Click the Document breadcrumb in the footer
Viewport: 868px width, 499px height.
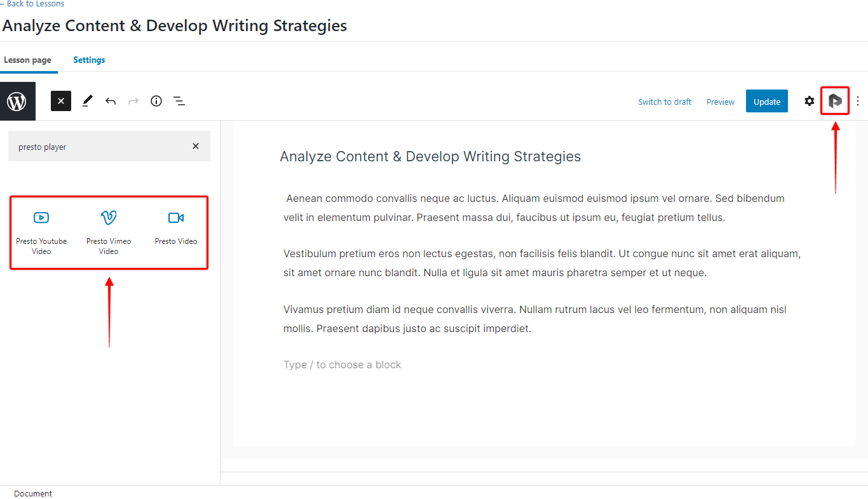point(33,493)
